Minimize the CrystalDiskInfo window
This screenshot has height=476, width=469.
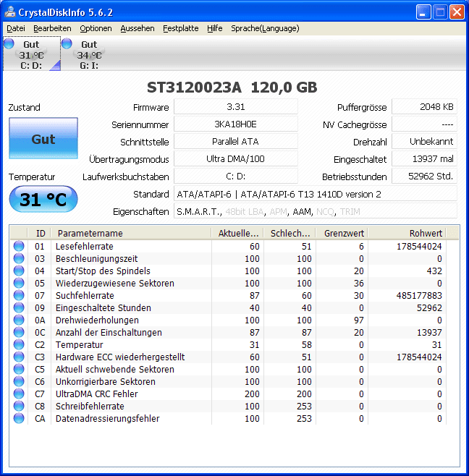click(x=423, y=12)
